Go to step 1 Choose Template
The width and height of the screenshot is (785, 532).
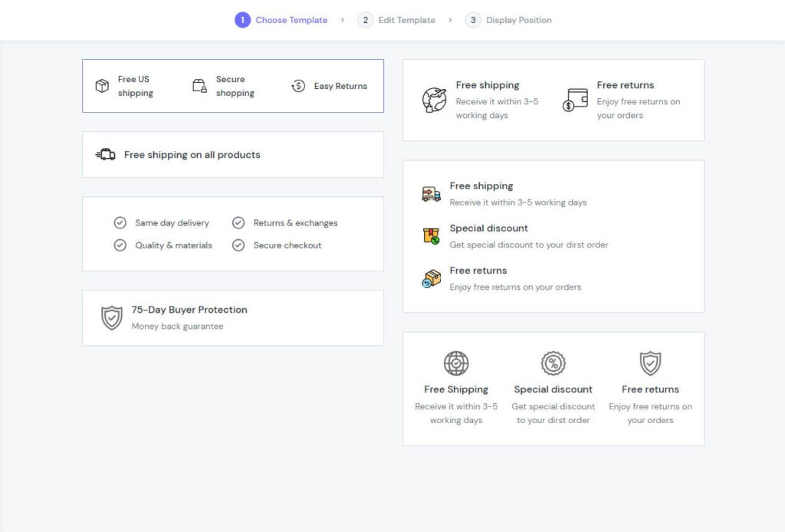281,20
